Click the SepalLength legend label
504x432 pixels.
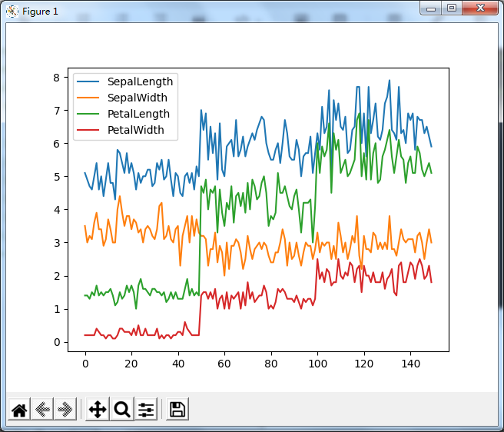click(x=140, y=81)
